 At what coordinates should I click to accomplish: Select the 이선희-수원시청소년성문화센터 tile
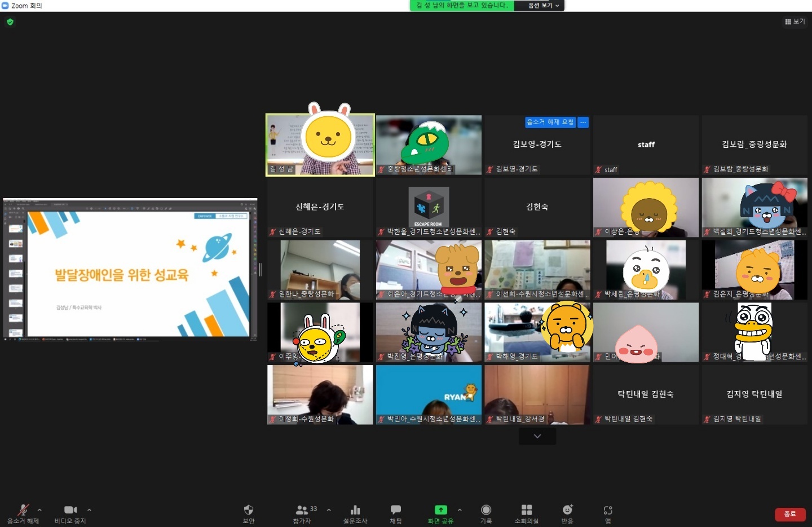point(537,270)
